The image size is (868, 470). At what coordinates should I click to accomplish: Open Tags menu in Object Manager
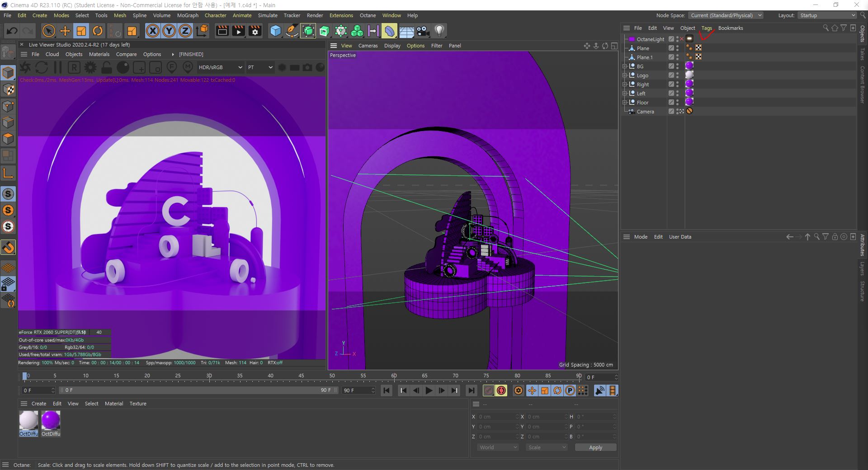pos(707,28)
